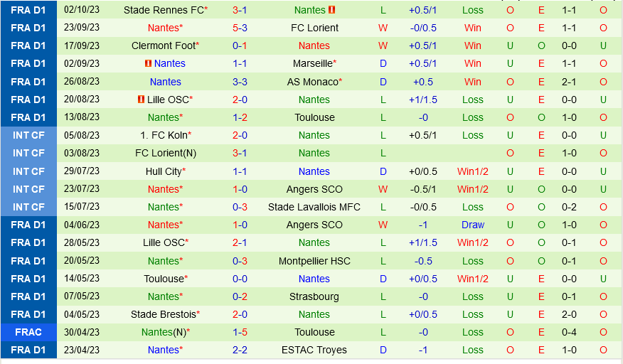The image size is (623, 364).
Task: Open Hull City team link
Action: [x=163, y=171]
